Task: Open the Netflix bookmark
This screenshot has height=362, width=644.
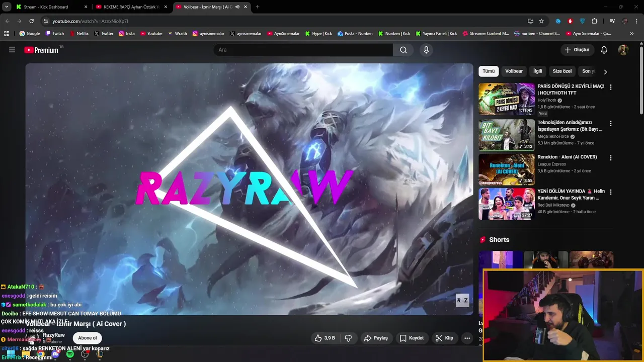Action: [78, 34]
